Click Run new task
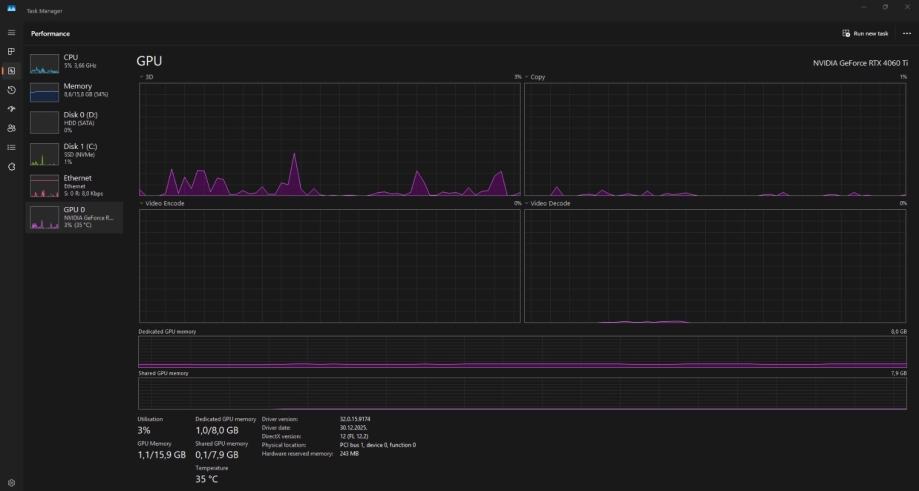Screen dimensions: 919x491 pos(865,33)
